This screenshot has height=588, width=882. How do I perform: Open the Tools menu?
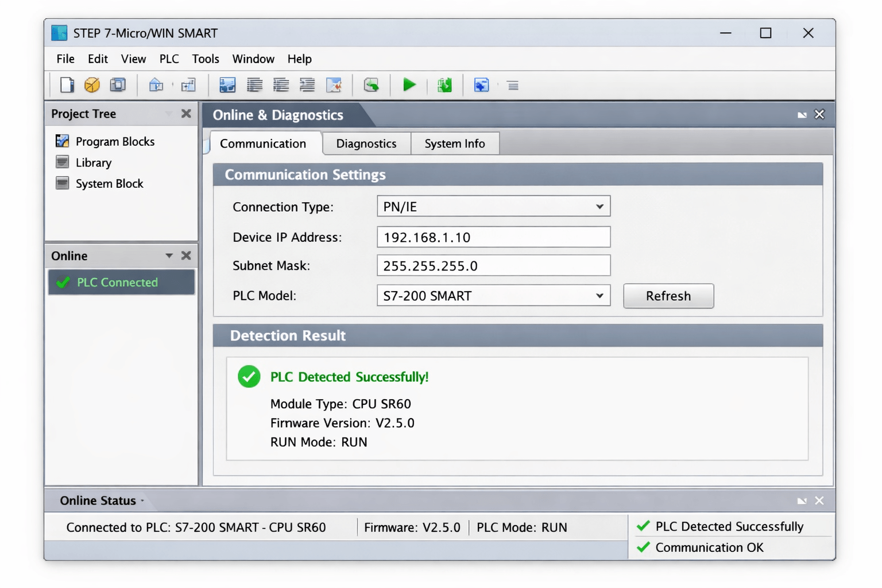tap(206, 59)
